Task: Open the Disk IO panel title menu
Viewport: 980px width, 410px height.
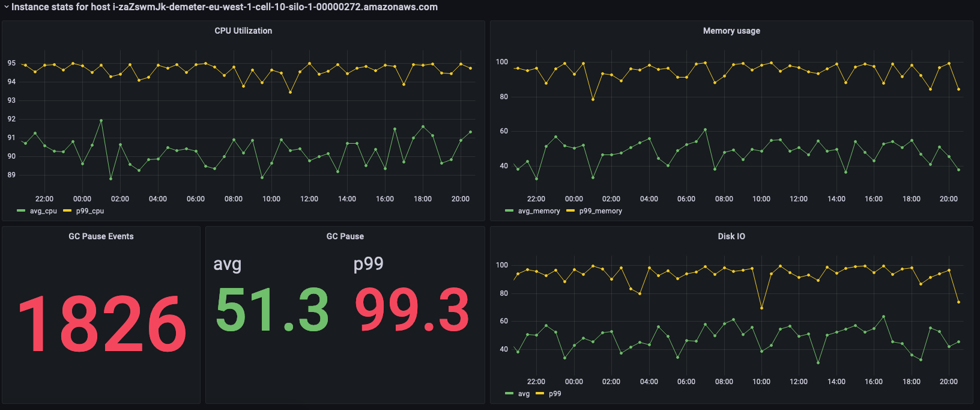Action: (731, 236)
